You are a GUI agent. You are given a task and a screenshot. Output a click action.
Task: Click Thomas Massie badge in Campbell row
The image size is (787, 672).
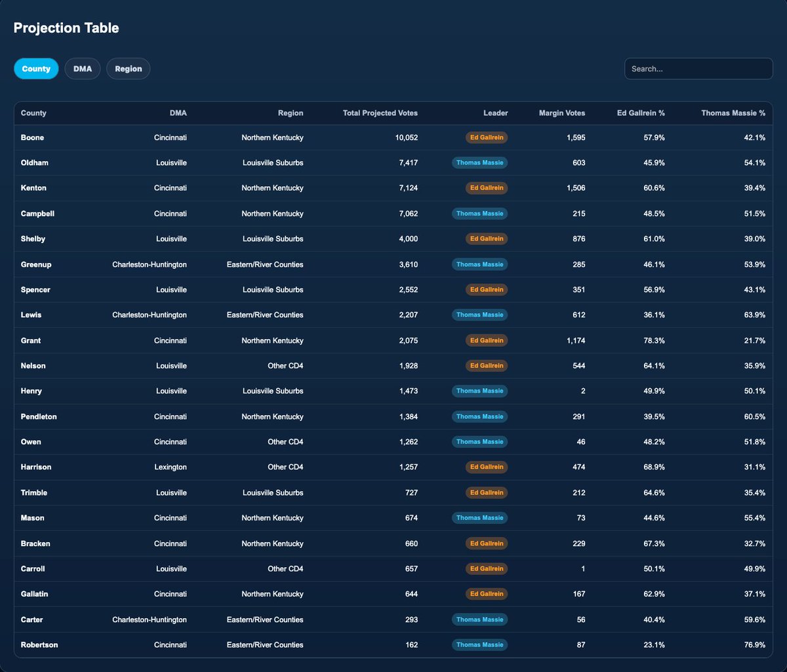[480, 214]
